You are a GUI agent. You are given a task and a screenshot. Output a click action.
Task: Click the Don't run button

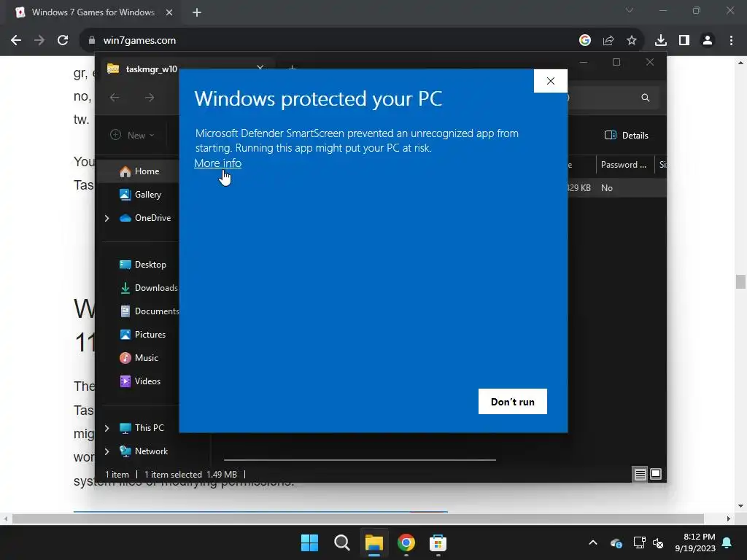click(513, 402)
